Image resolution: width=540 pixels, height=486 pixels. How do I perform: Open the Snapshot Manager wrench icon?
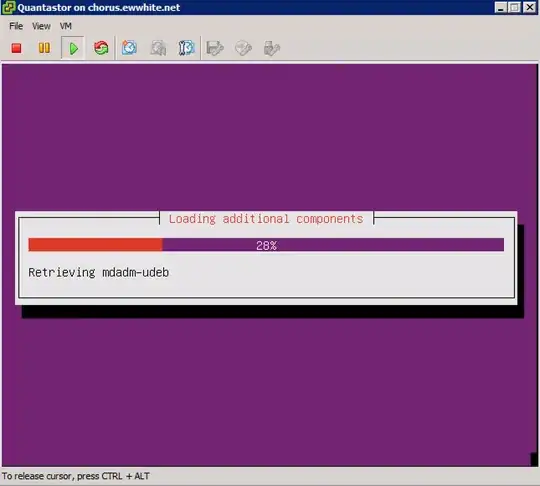point(186,48)
